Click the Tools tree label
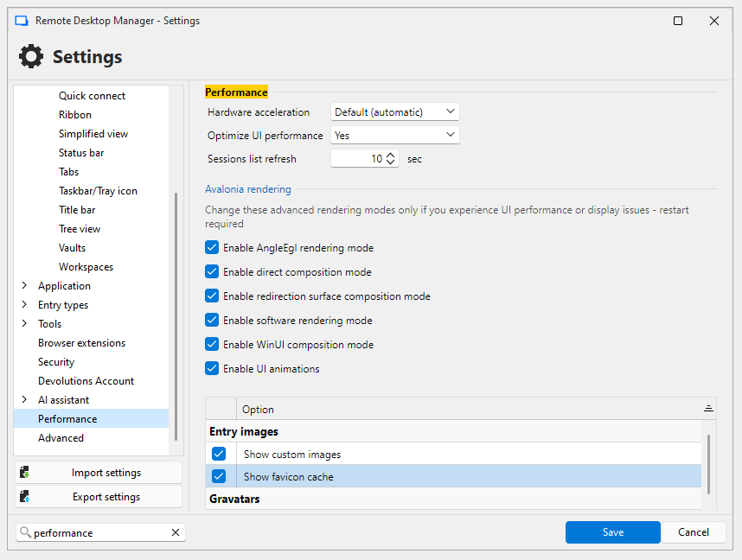This screenshot has width=742, height=560. (x=49, y=323)
